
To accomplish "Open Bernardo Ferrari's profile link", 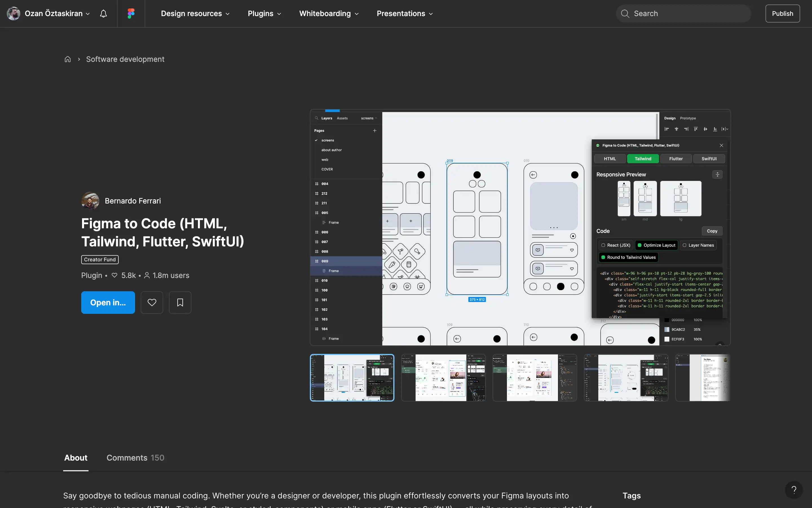I will click(133, 201).
